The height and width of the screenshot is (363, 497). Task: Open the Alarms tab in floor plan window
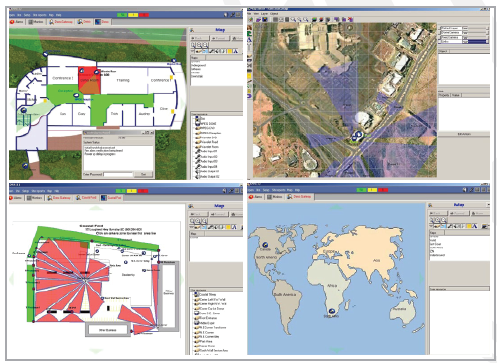tap(17, 22)
